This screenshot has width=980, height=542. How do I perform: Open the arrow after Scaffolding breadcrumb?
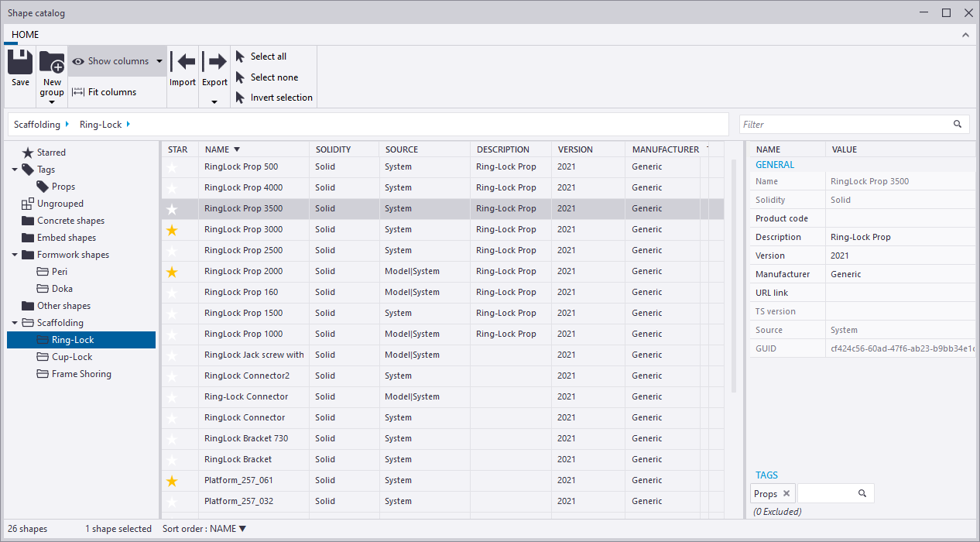click(67, 124)
